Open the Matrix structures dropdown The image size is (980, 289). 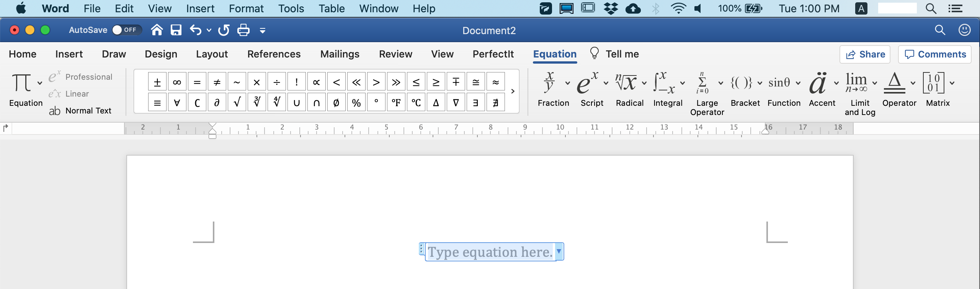952,83
